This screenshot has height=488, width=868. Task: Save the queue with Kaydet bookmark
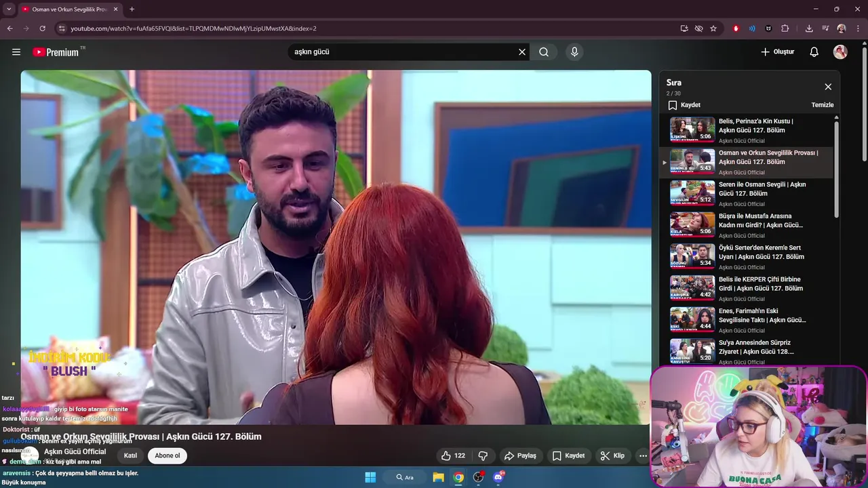(x=684, y=105)
